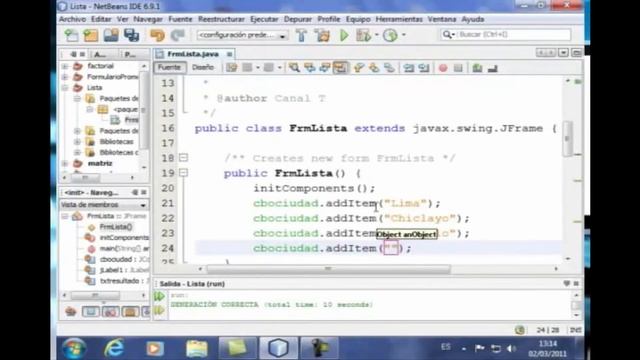Click the NetBeans cube icon in taskbar
The width and height of the screenshot is (640, 360).
278,348
